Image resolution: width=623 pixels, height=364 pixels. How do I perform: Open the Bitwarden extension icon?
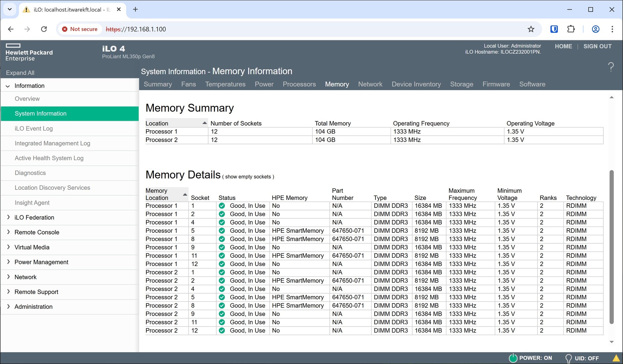tap(554, 29)
